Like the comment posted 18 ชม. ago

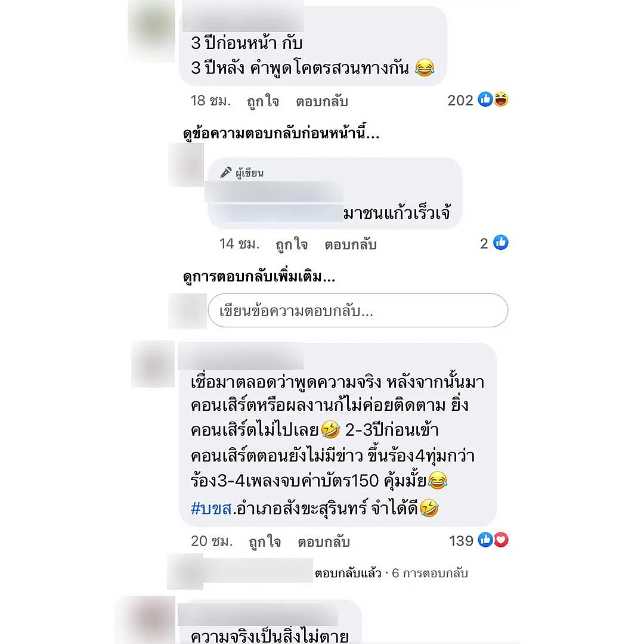(x=263, y=101)
